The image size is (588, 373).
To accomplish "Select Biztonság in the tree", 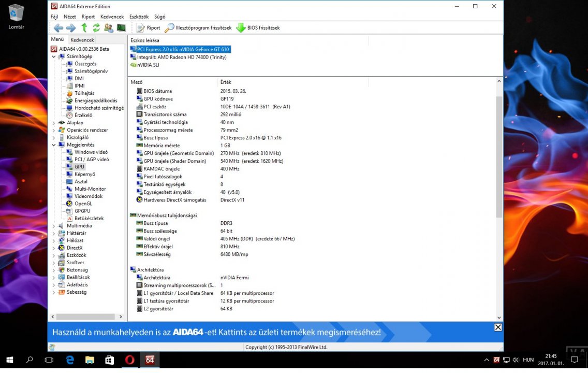I will pyautogui.click(x=77, y=270).
